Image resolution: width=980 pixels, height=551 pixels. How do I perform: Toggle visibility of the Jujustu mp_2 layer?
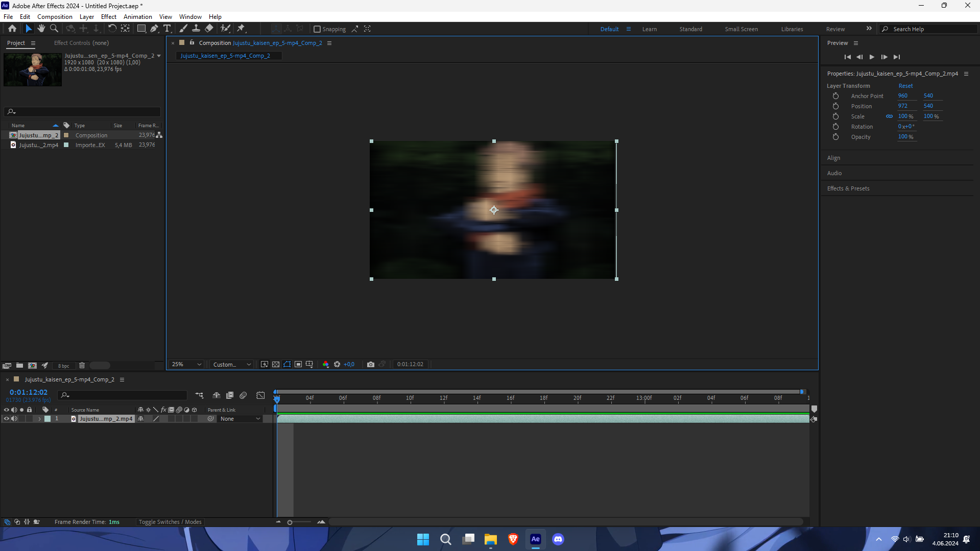click(6, 418)
